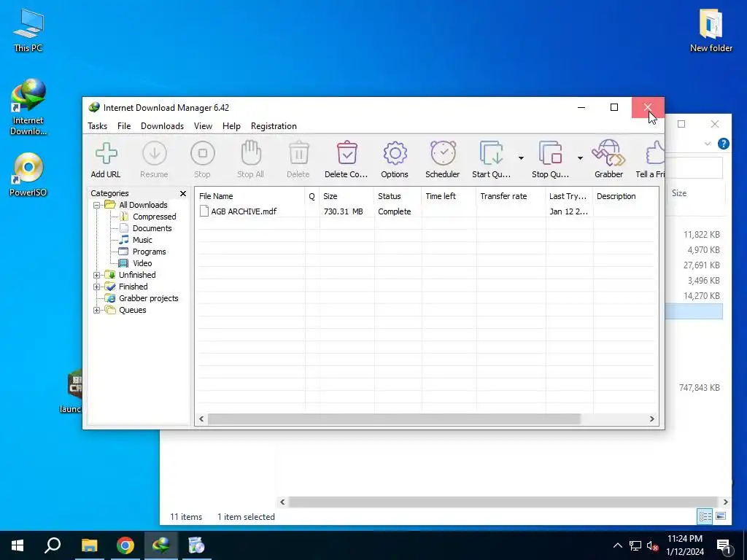Click the IDM list scroll left arrow

201,419
